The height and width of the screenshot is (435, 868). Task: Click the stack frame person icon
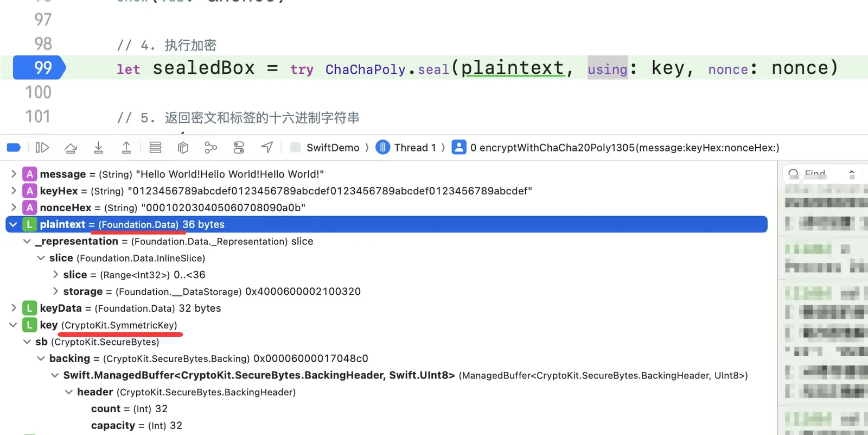pyautogui.click(x=459, y=147)
